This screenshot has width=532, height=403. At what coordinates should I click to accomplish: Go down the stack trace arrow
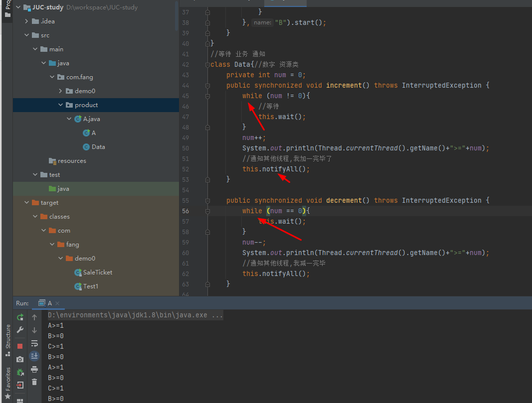34,330
